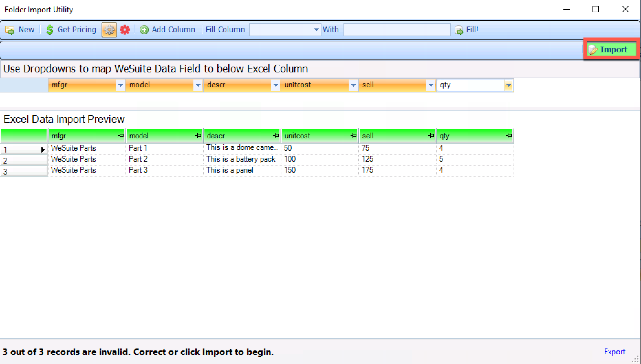Minimize the Folder Import Utility window
This screenshot has height=364, width=641.
click(x=567, y=9)
